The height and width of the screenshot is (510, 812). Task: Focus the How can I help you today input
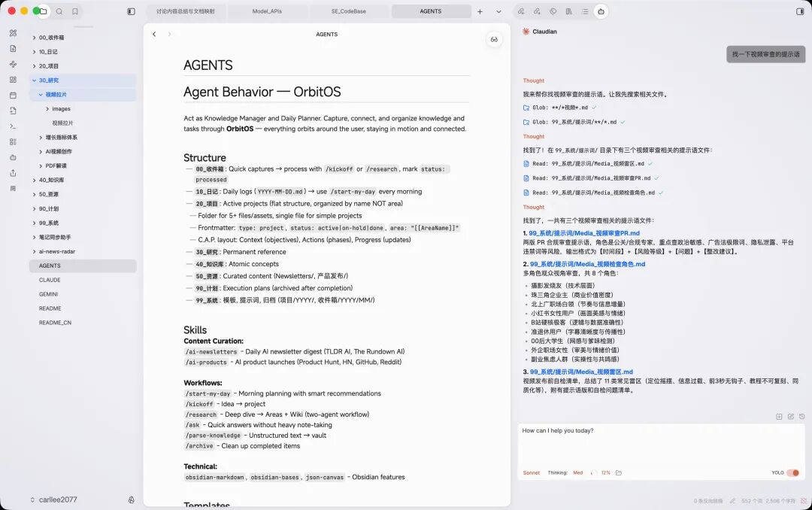[x=662, y=446]
